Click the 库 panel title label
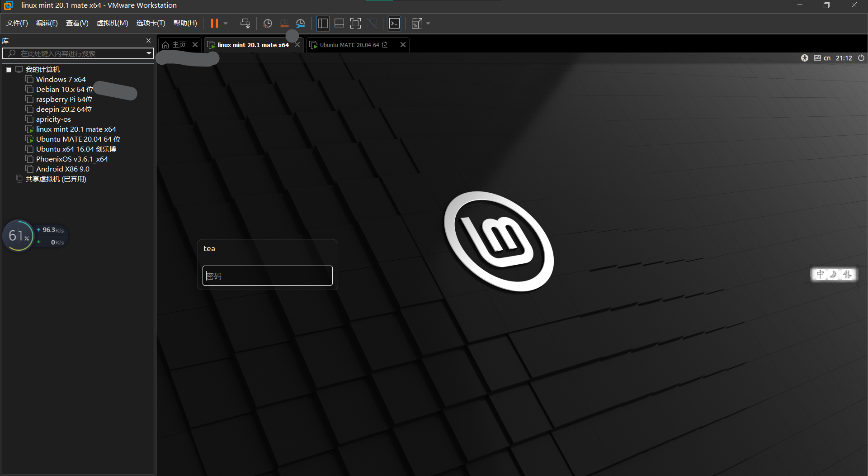 [5, 41]
